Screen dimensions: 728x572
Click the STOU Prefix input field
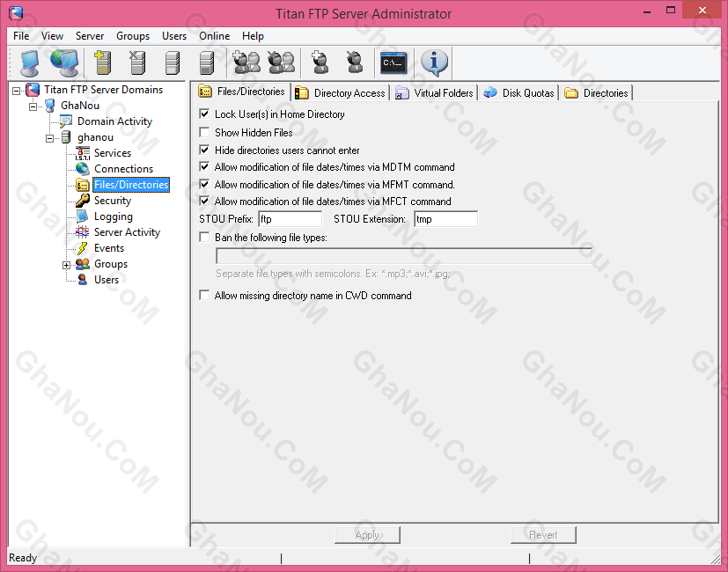tap(290, 218)
